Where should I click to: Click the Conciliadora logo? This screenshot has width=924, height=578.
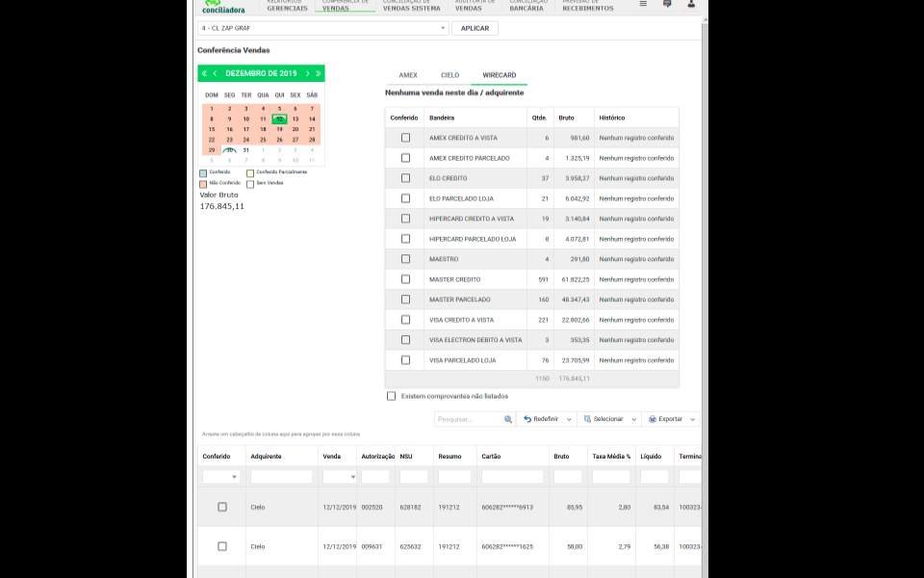pos(223,7)
